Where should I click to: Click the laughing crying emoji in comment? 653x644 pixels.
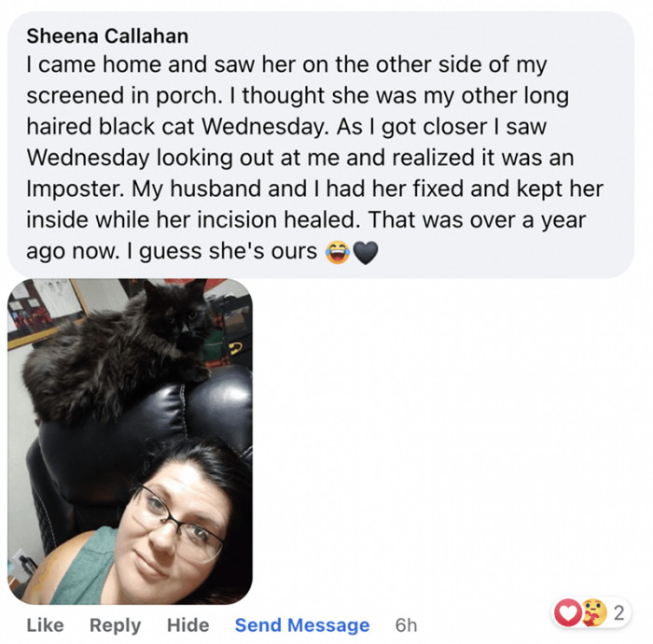point(338,252)
